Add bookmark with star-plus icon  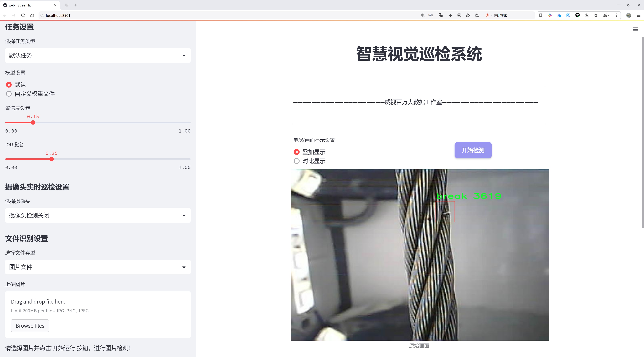[x=477, y=15]
